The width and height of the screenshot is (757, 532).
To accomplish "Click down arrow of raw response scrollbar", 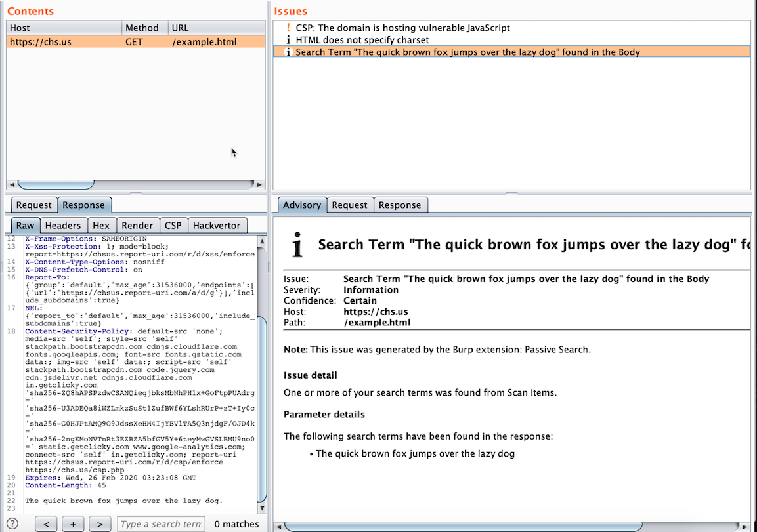I will tap(263, 508).
